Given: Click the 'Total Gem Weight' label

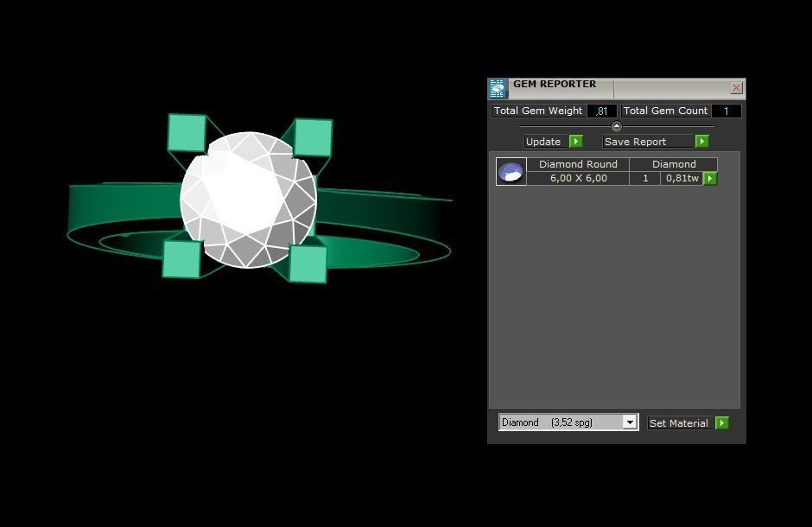Looking at the screenshot, I should pos(538,111).
